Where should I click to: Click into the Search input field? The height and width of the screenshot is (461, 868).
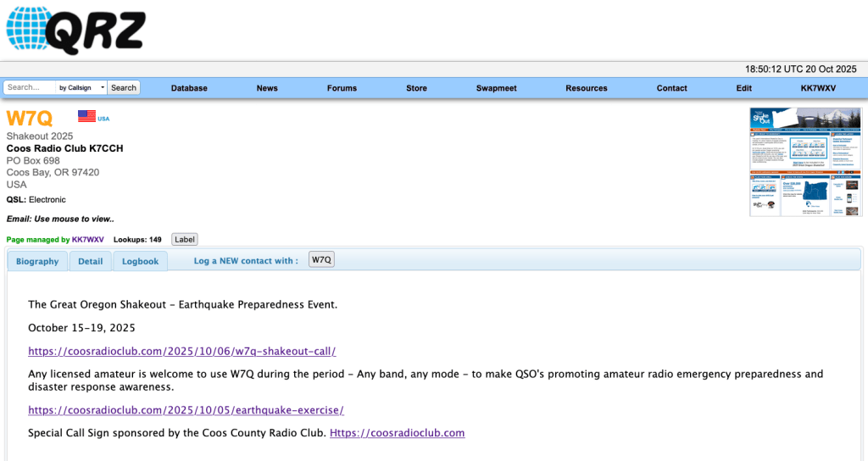coord(29,87)
